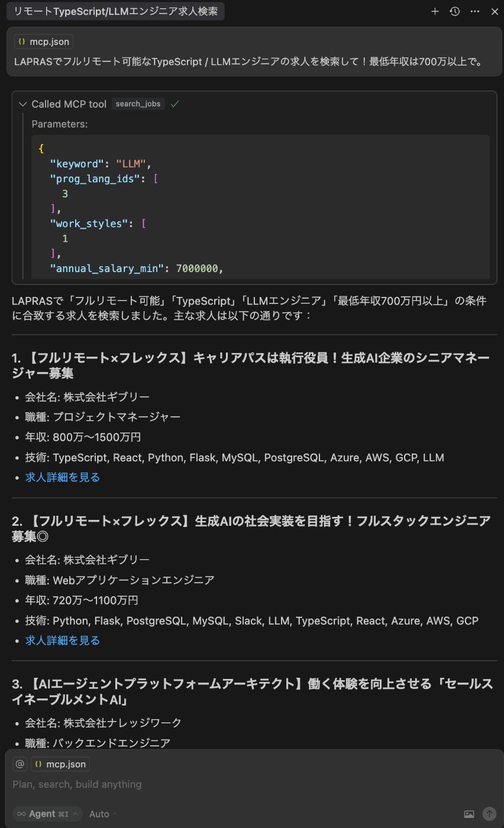
Task: Click the attach image icon
Action: click(x=469, y=814)
